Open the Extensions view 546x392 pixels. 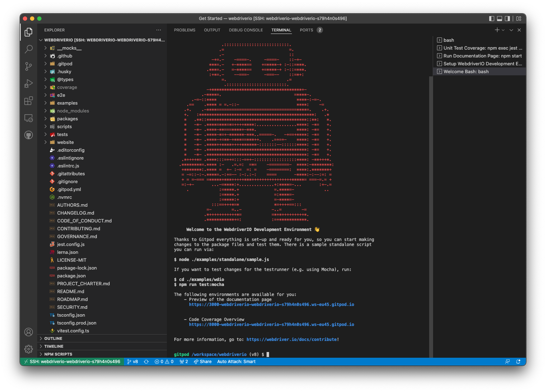pyautogui.click(x=29, y=101)
